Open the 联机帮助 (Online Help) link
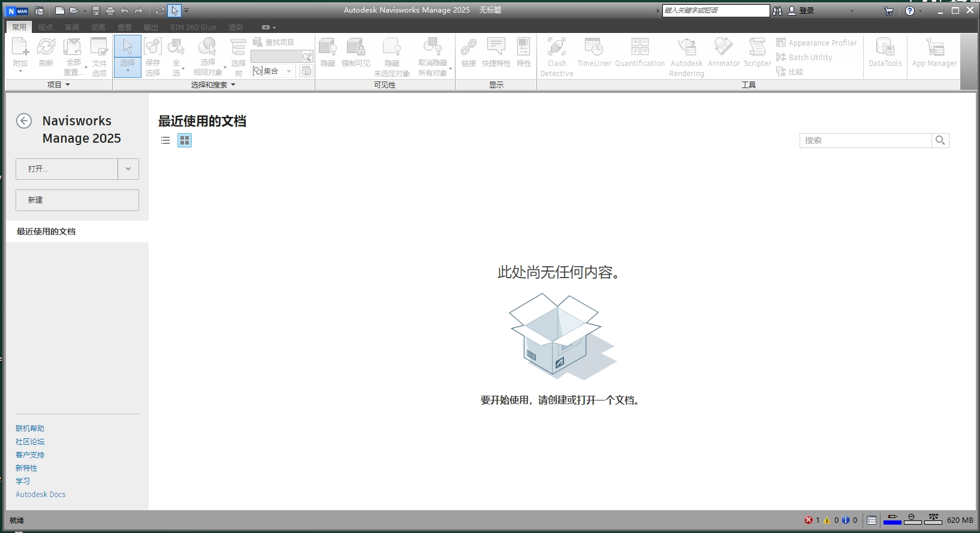 (30, 428)
